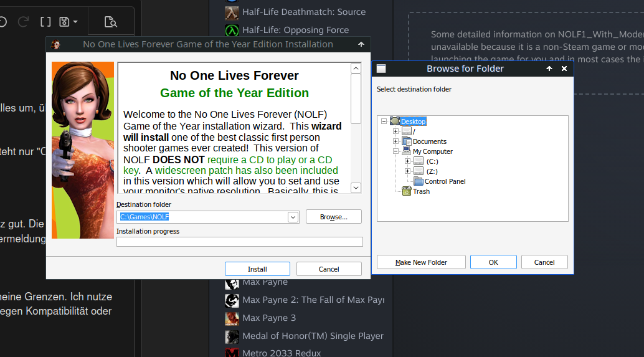Click Browse for Folder window menu icon
This screenshot has height=357, width=644.
[381, 69]
